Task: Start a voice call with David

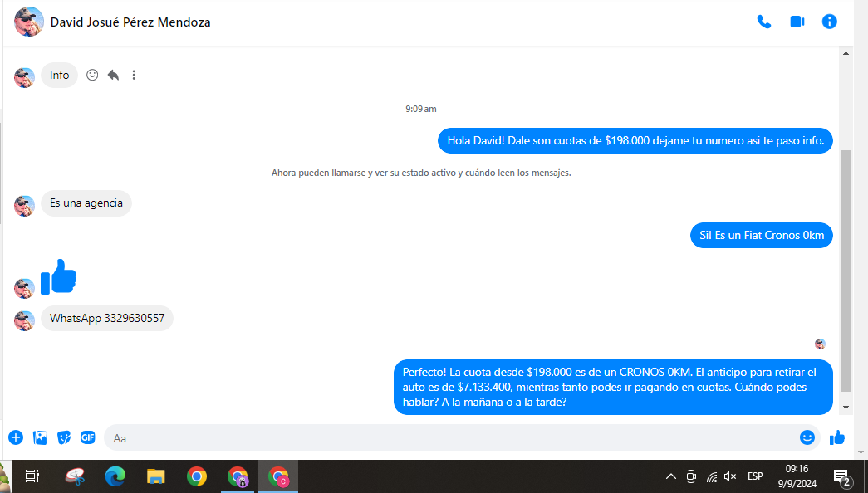Action: pyautogui.click(x=764, y=22)
